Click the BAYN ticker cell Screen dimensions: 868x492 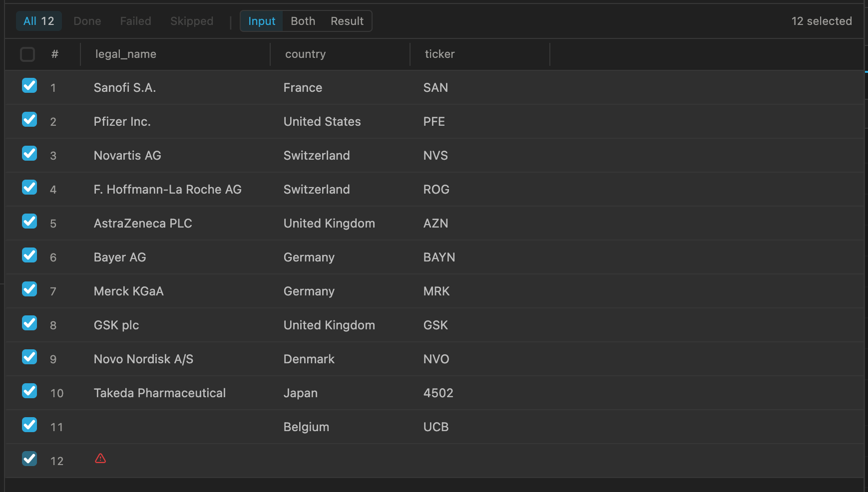(x=439, y=257)
